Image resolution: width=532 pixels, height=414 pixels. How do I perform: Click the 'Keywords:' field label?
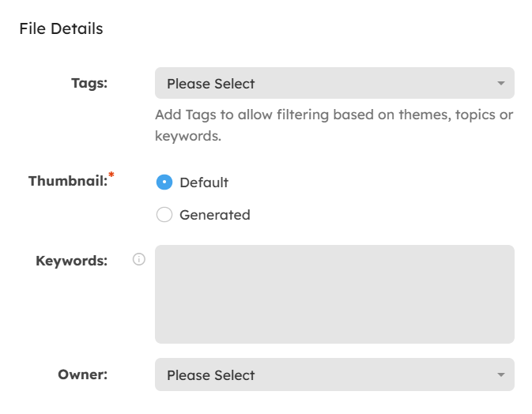pyautogui.click(x=71, y=260)
